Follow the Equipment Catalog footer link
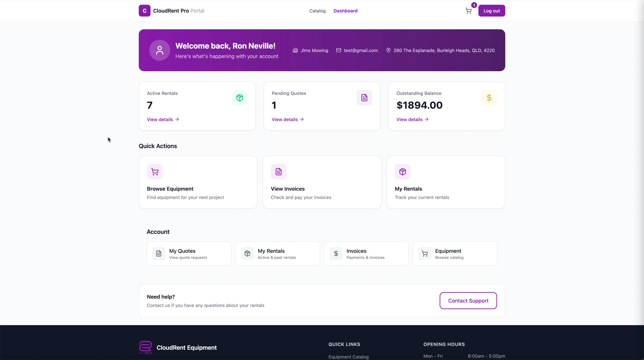644x360 pixels. [348, 357]
